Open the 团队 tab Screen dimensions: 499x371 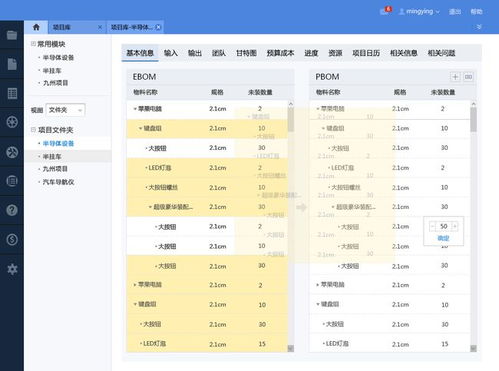point(219,53)
